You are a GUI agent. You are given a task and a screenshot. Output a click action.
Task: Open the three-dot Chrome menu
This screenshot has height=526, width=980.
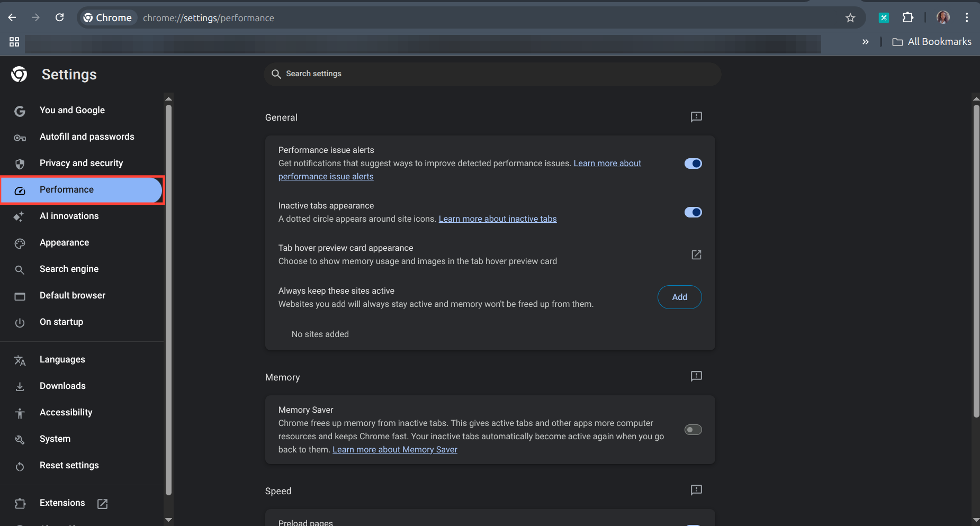coord(967,17)
